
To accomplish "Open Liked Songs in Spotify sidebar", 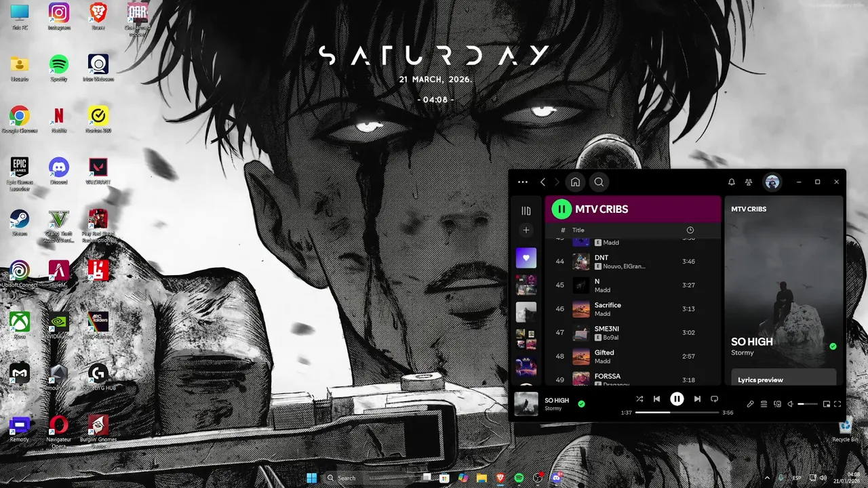I will [x=526, y=258].
